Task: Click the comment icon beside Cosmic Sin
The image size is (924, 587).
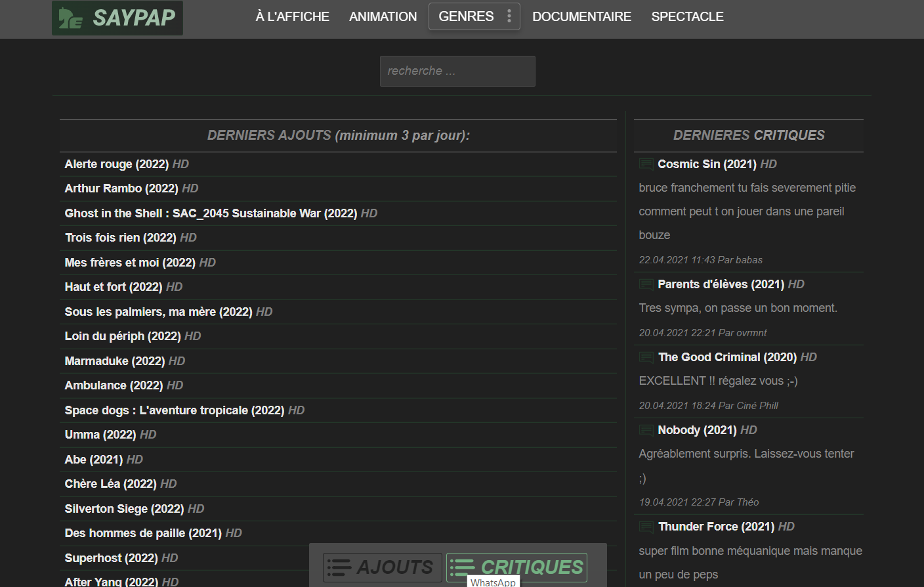Action: click(646, 164)
